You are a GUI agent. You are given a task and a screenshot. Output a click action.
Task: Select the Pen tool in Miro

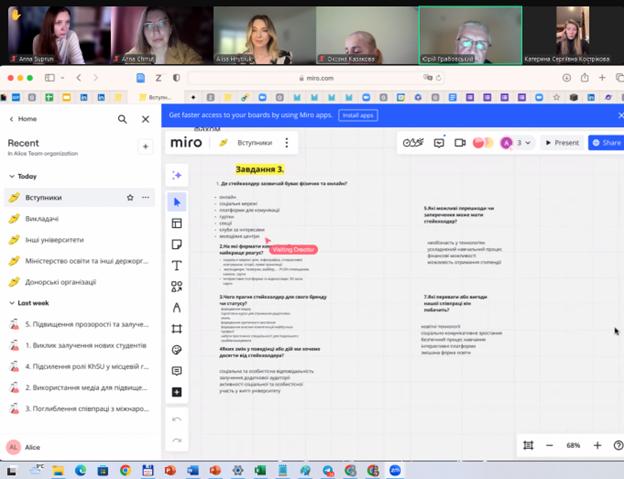[177, 308]
